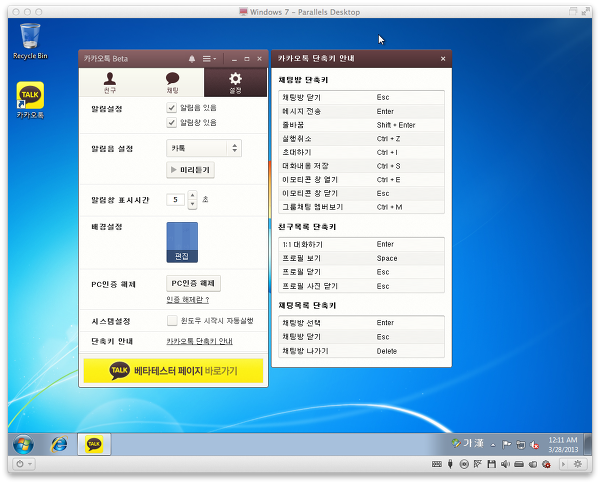Viewport: 600px width, 484px height.
Task: Click the Parallels hard disk icon
Action: tap(519, 464)
